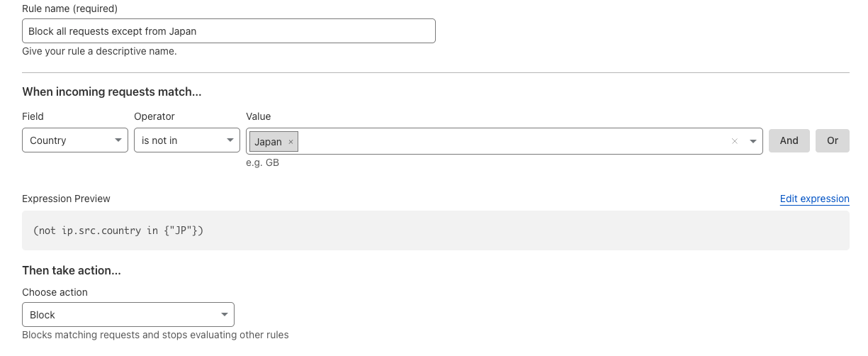Viewport: 868px width, 356px height.
Task: Click the Field column label
Action: tap(33, 116)
